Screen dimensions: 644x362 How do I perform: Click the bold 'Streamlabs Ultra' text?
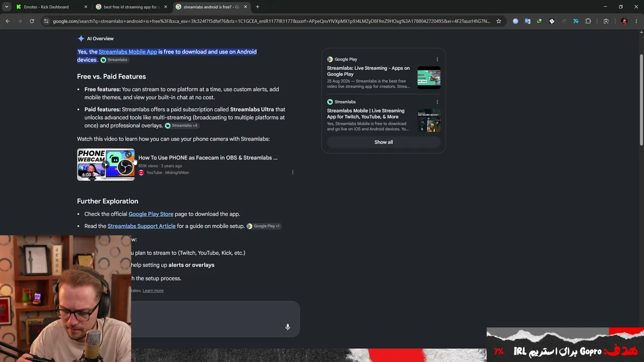pyautogui.click(x=252, y=110)
